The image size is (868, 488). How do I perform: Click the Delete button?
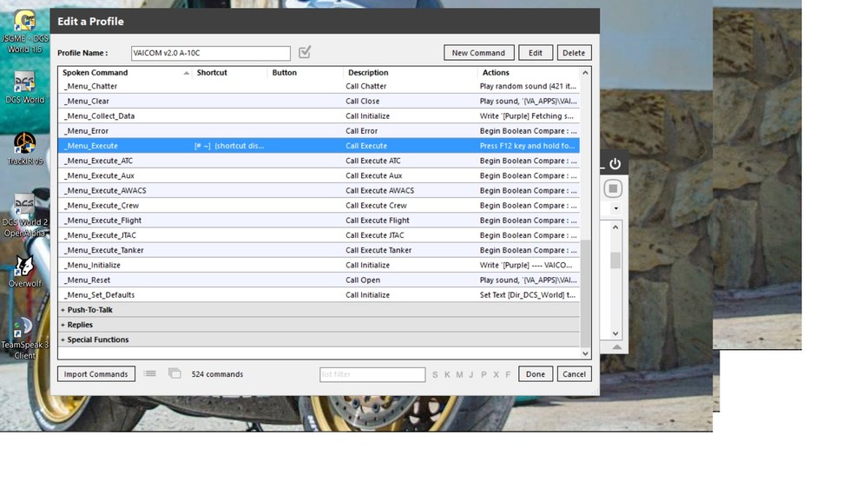pos(574,53)
